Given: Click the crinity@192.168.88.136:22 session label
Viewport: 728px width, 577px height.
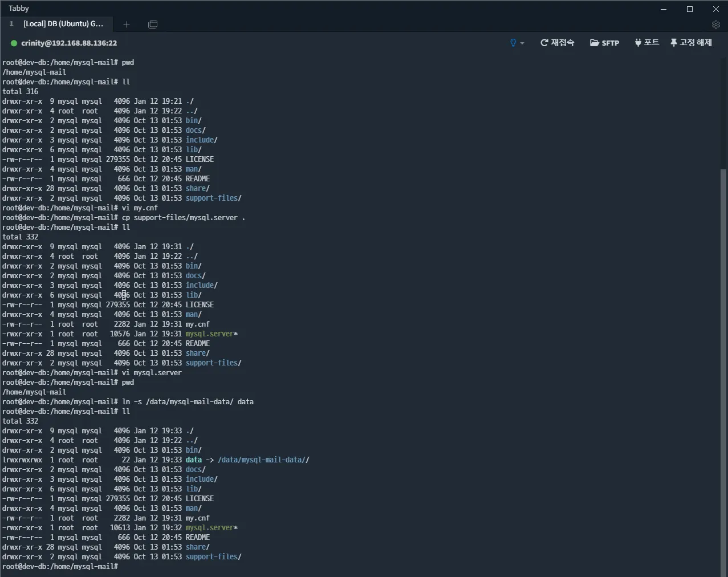Looking at the screenshot, I should coord(69,43).
